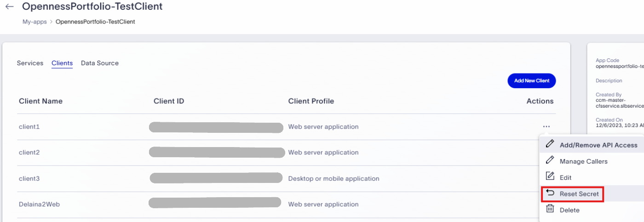The height and width of the screenshot is (222, 644).
Task: Click the Client Profile column header
Action: tap(311, 101)
